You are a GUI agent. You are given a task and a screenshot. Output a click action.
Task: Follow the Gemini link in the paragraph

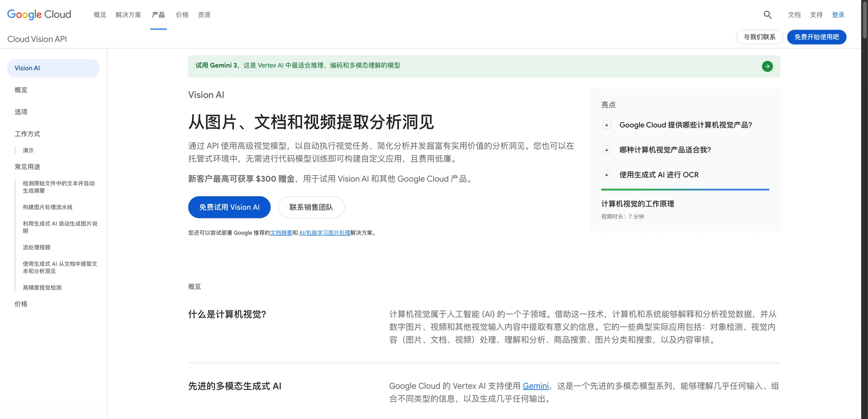(536, 386)
